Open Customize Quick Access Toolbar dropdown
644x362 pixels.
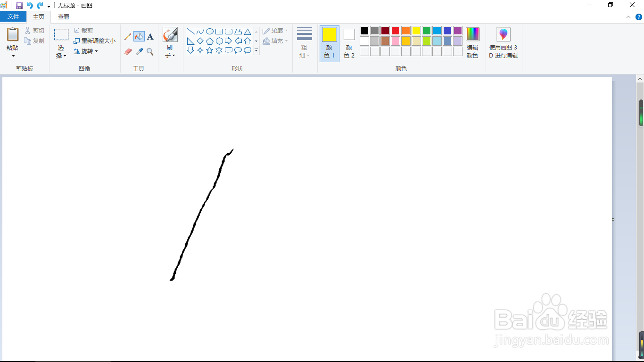click(49, 6)
